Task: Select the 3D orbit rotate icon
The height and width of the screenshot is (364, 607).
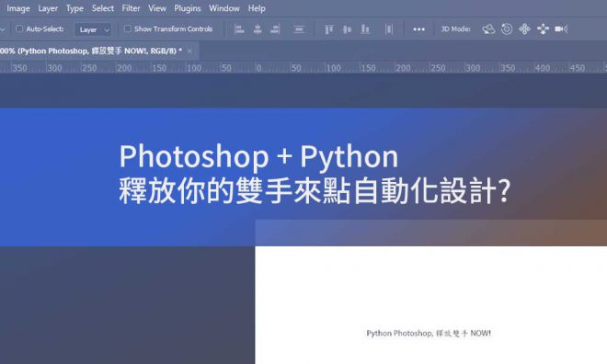Action: click(488, 29)
